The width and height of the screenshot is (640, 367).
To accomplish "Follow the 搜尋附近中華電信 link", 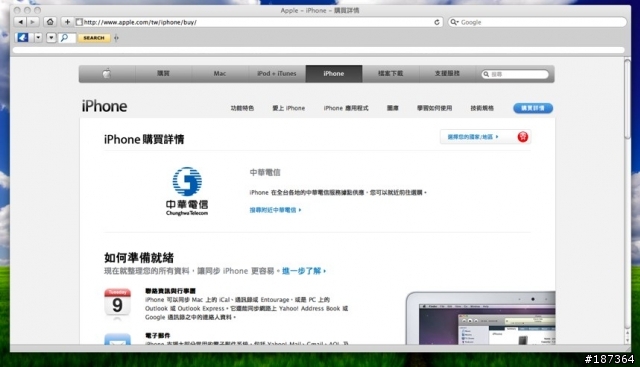I will (275, 210).
